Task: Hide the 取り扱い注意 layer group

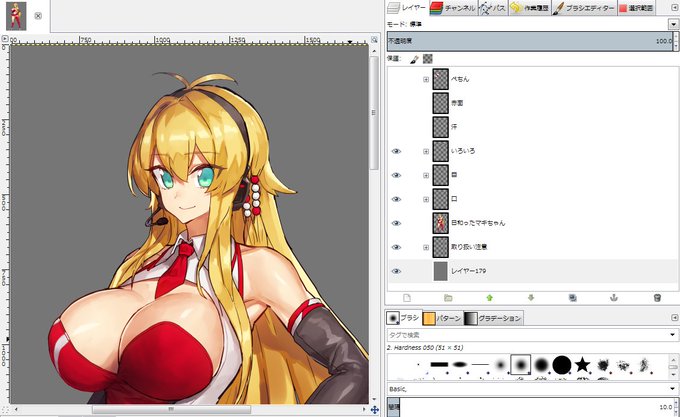Action: 396,247
